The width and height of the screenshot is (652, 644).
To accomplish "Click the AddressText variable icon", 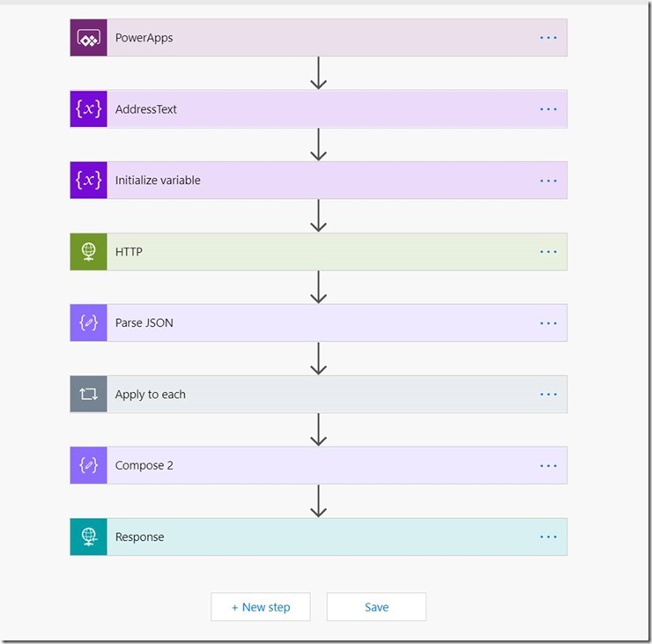I will tap(88, 109).
